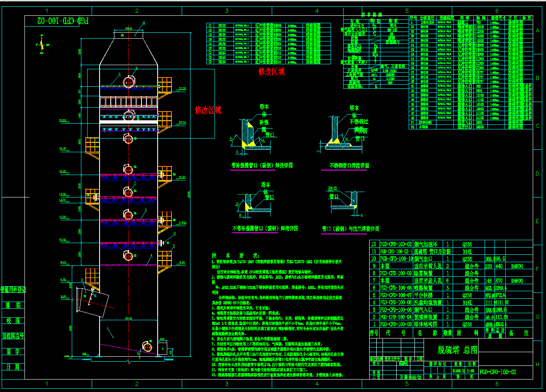Click the 描图 cell in left margin block
This screenshot has width=546, height=392.
(13, 305)
